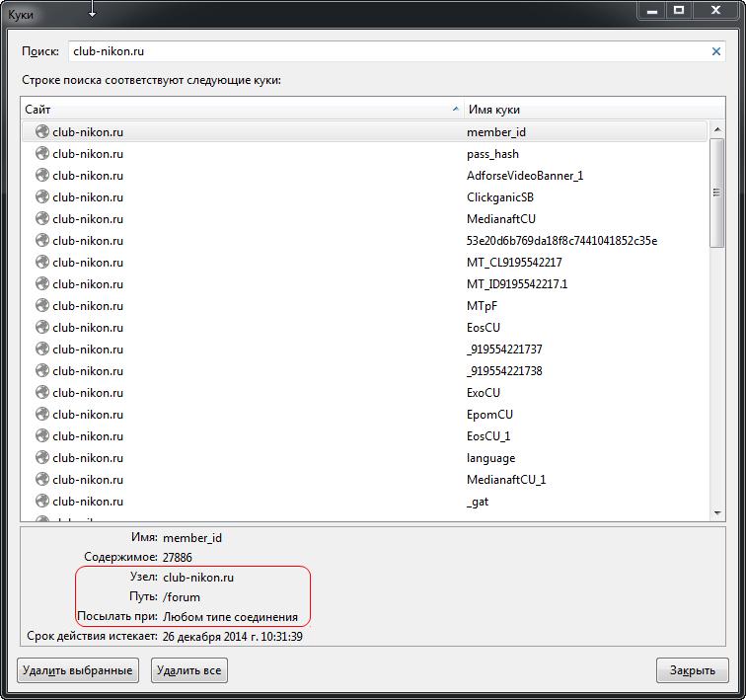Click globe icon in 53e20d6b769da18f8c7441041852c35e row

pos(42,241)
